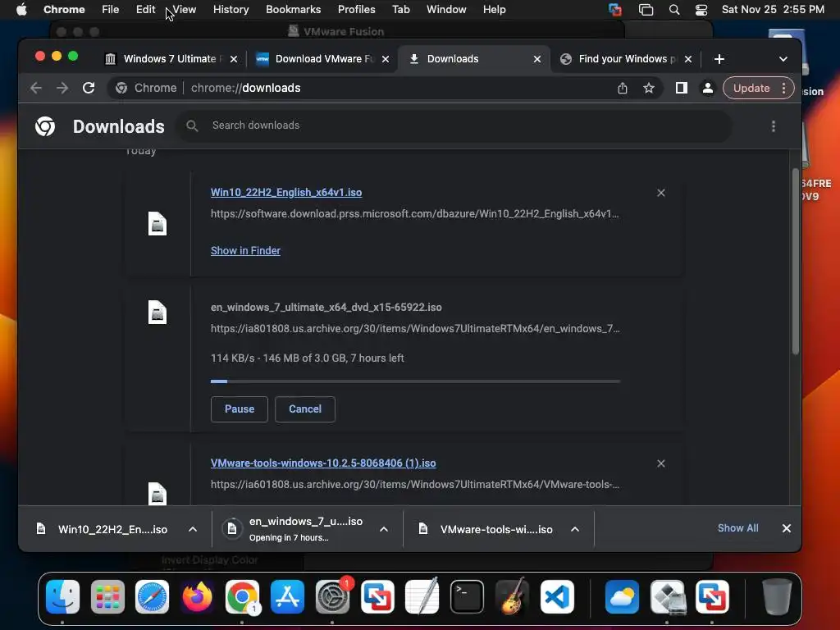Click the VMware Fusion menu bar status icon
The image size is (840, 630).
(x=615, y=10)
